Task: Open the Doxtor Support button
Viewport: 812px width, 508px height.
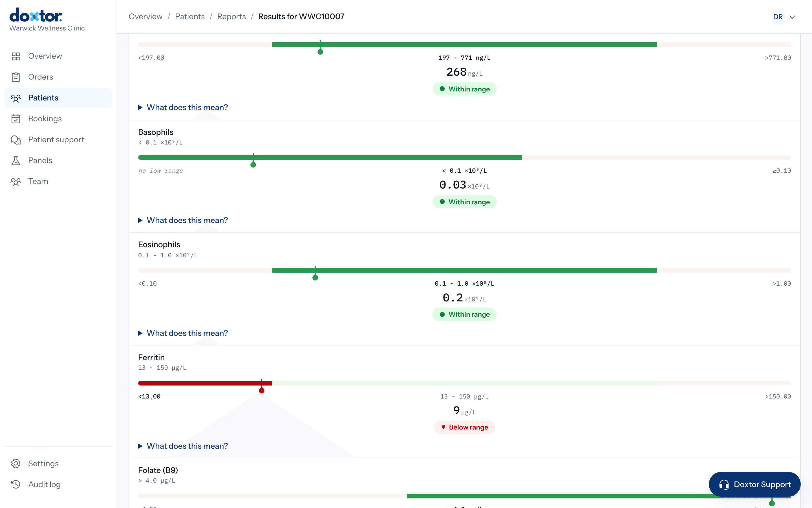Action: tap(754, 484)
